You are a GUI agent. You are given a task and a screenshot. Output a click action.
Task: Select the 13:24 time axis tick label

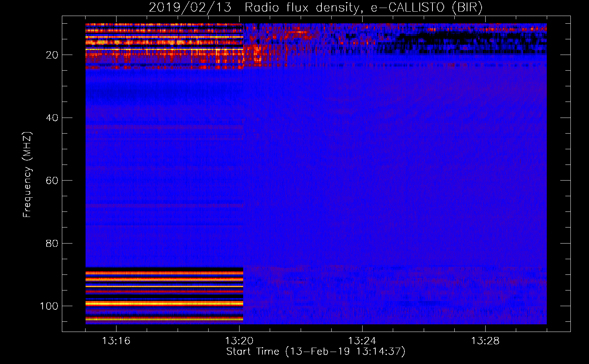click(x=362, y=341)
